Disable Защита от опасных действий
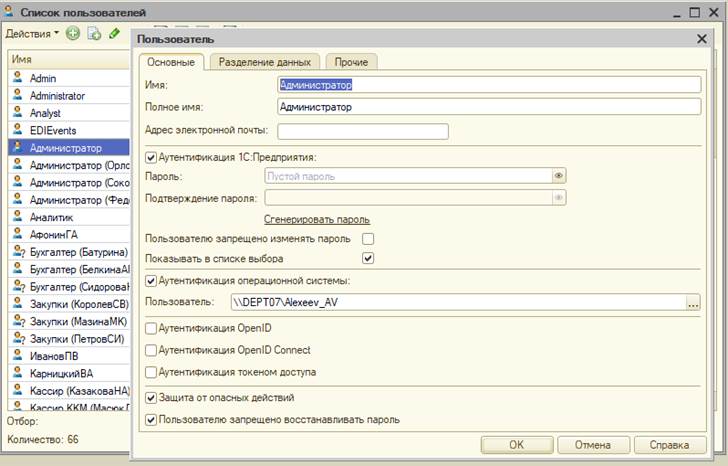Image resolution: width=728 pixels, height=466 pixels. pos(152,398)
